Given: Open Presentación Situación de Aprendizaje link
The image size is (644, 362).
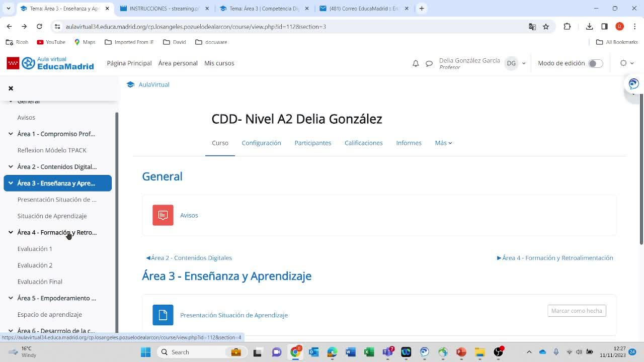Looking at the screenshot, I should point(234,315).
